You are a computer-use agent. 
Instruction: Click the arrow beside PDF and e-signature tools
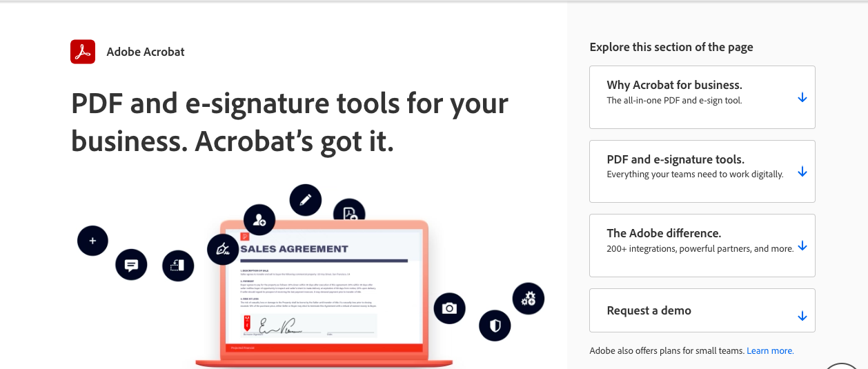point(802,172)
